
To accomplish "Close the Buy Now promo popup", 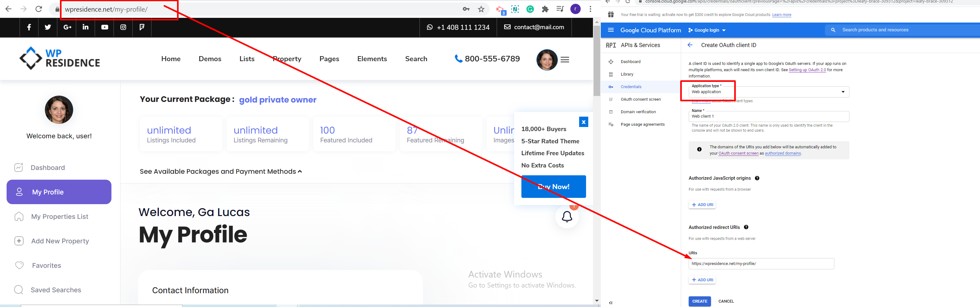I will click(583, 122).
